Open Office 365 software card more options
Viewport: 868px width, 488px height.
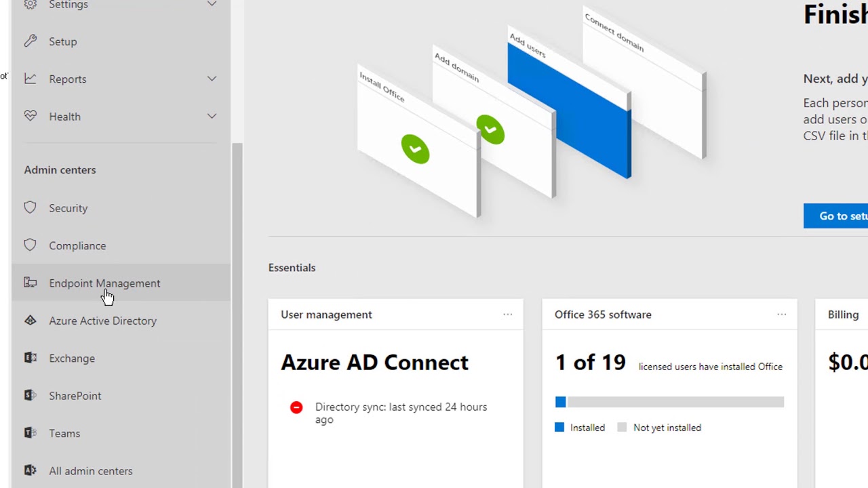(x=781, y=314)
